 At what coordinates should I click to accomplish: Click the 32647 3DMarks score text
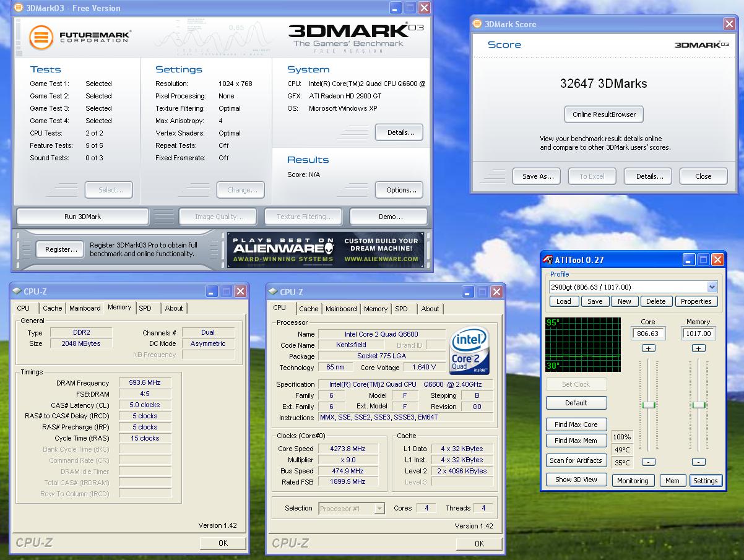[x=604, y=84]
